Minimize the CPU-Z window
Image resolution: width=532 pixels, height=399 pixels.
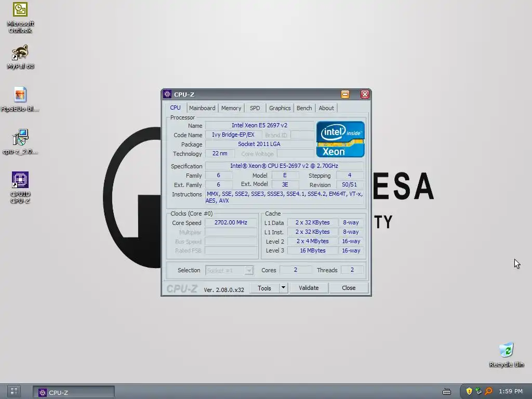click(345, 95)
